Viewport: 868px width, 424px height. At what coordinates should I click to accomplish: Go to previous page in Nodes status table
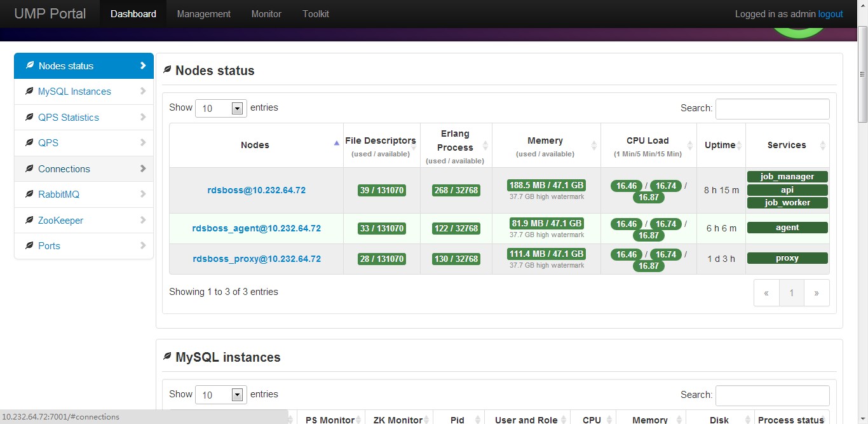pyautogui.click(x=766, y=293)
